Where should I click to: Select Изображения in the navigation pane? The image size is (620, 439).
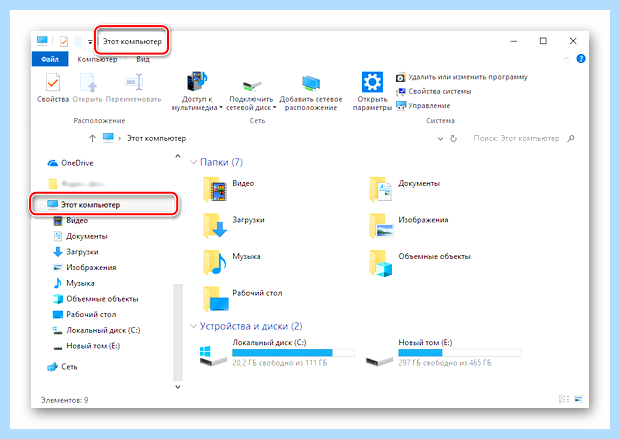point(85,268)
